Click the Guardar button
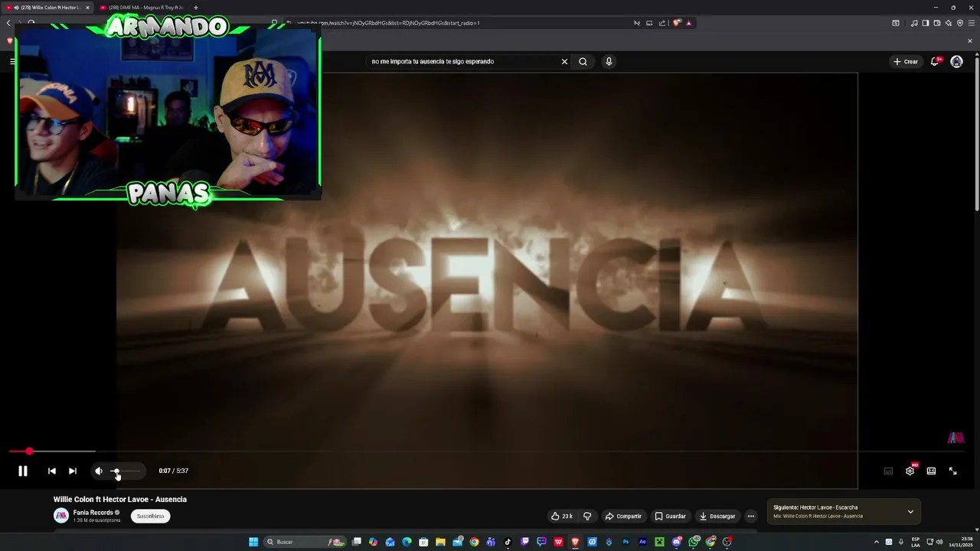The height and width of the screenshot is (551, 980). (x=670, y=516)
